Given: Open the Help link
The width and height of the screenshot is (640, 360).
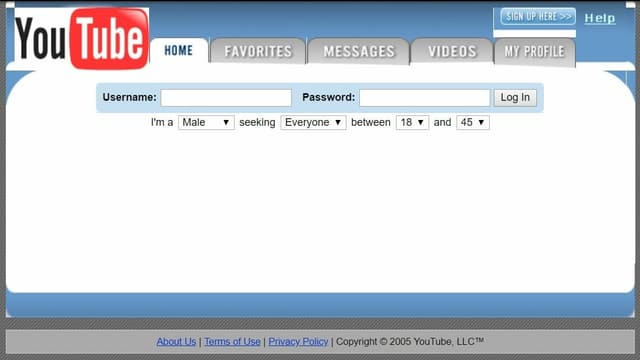Looking at the screenshot, I should [600, 18].
